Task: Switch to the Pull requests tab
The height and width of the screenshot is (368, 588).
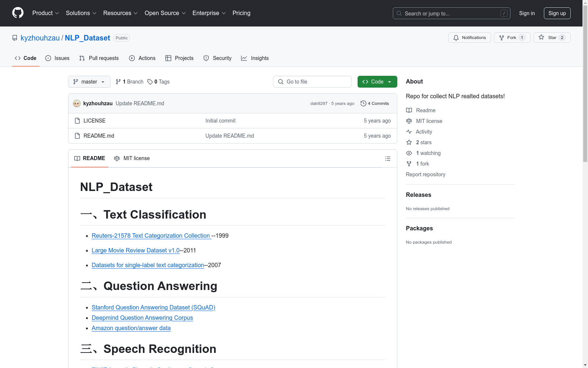Action: coord(99,58)
